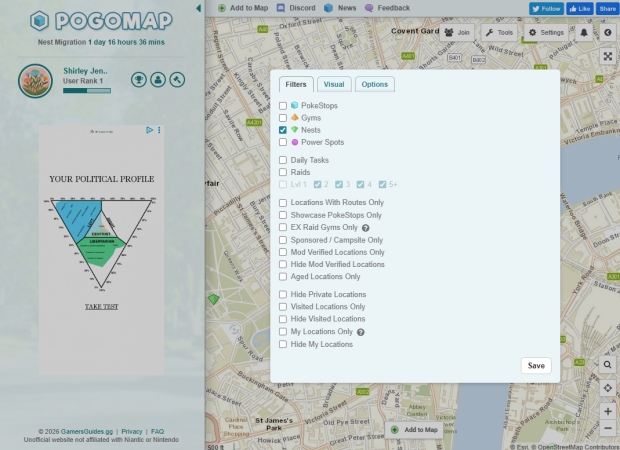Toggle raid Lvl 1 checkbox
Viewport: 620px width, 450px height.
click(283, 184)
